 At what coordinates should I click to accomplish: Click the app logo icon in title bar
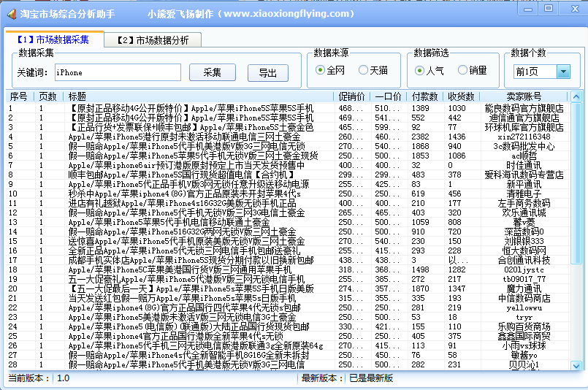[x=11, y=14]
